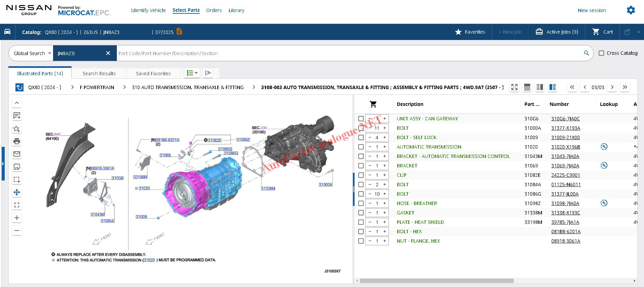This screenshot has width=644, height=288.
Task: Switch to the Search Results tab
Action: coord(99,74)
